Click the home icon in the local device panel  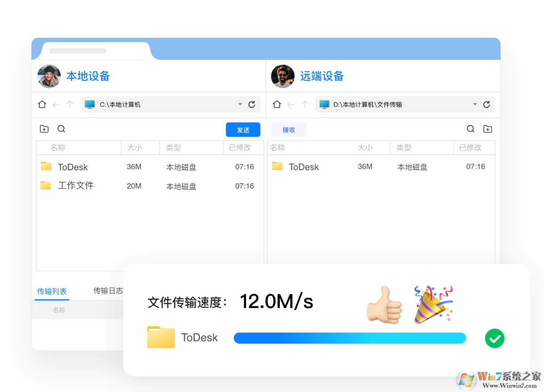[x=42, y=104]
